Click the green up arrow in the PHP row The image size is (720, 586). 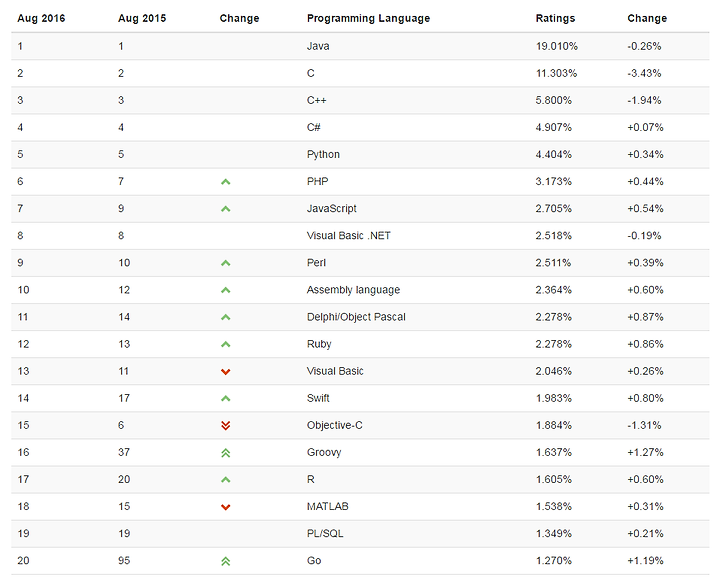225,182
